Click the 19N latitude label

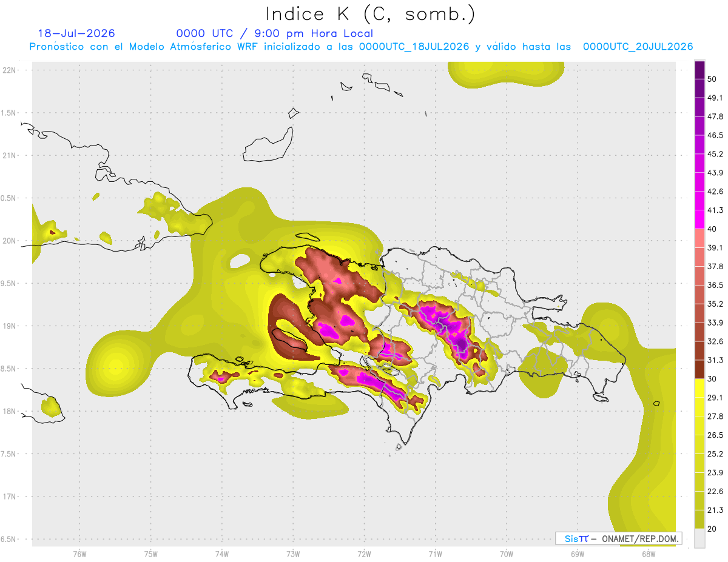click(10, 326)
